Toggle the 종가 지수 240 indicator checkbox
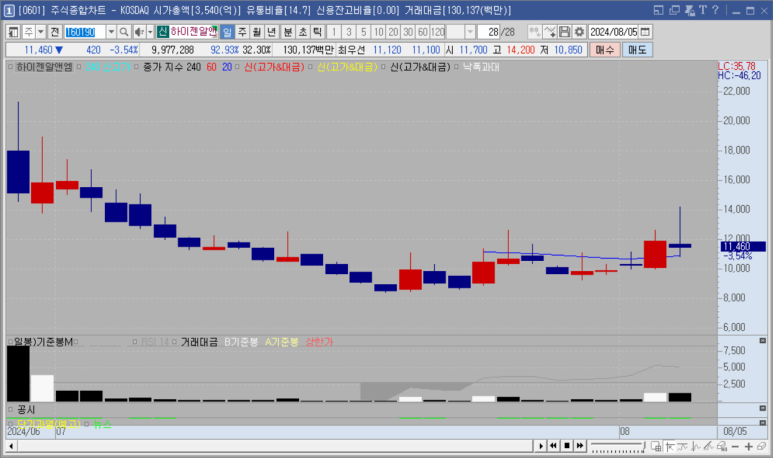773x458 pixels. pyautogui.click(x=137, y=67)
